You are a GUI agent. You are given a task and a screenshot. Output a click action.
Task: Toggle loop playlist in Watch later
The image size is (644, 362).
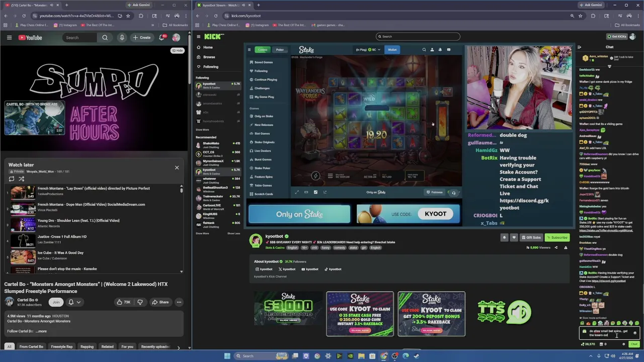(12, 179)
